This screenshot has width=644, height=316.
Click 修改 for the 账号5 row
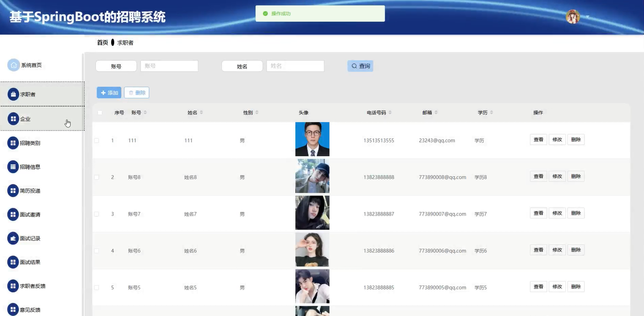[557, 286]
